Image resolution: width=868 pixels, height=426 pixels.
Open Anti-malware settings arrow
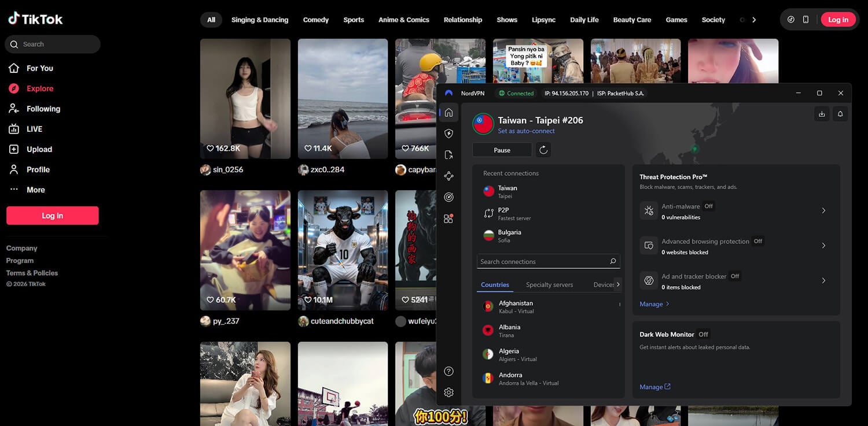tap(824, 210)
